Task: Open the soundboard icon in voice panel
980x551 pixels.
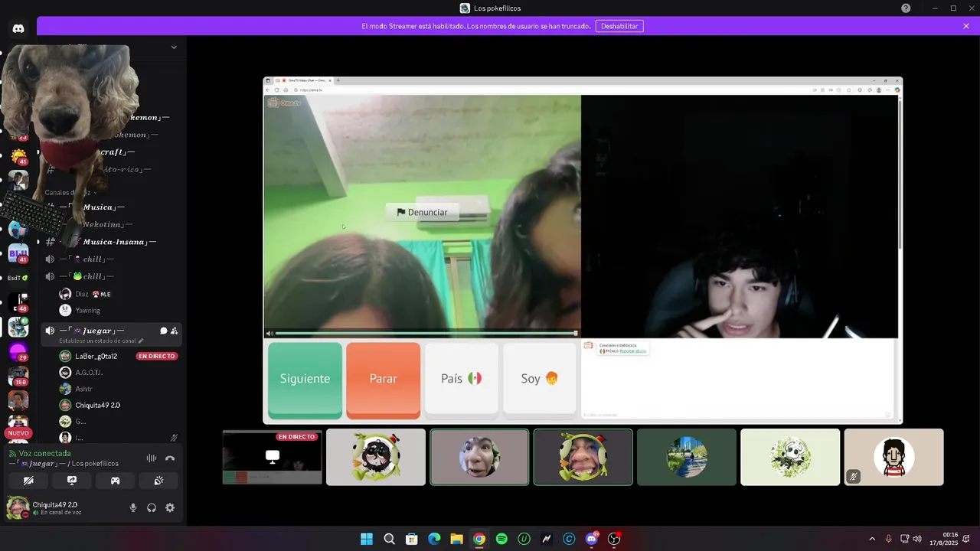Action: click(x=158, y=481)
